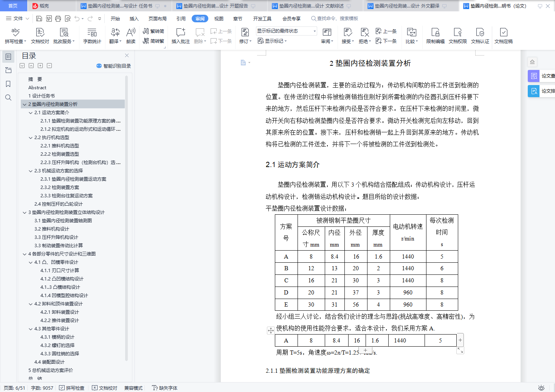
Task: Open the 首页 home tab
Action: [x=13, y=6]
